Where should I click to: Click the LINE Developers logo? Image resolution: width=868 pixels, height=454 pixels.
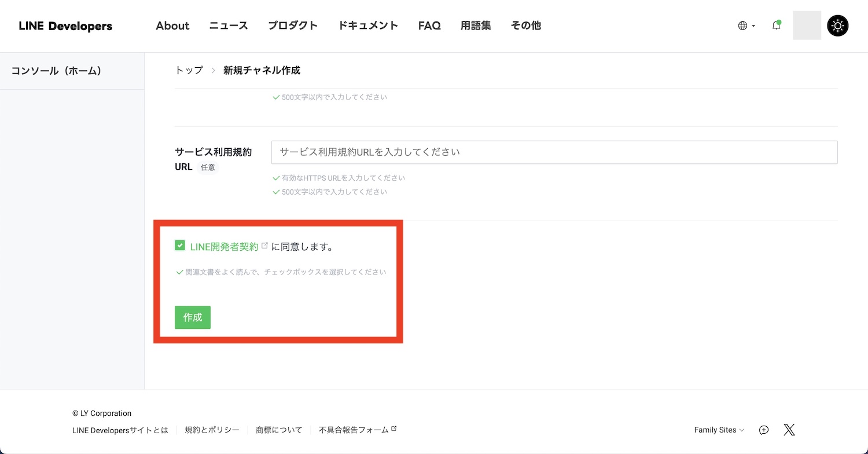65,26
